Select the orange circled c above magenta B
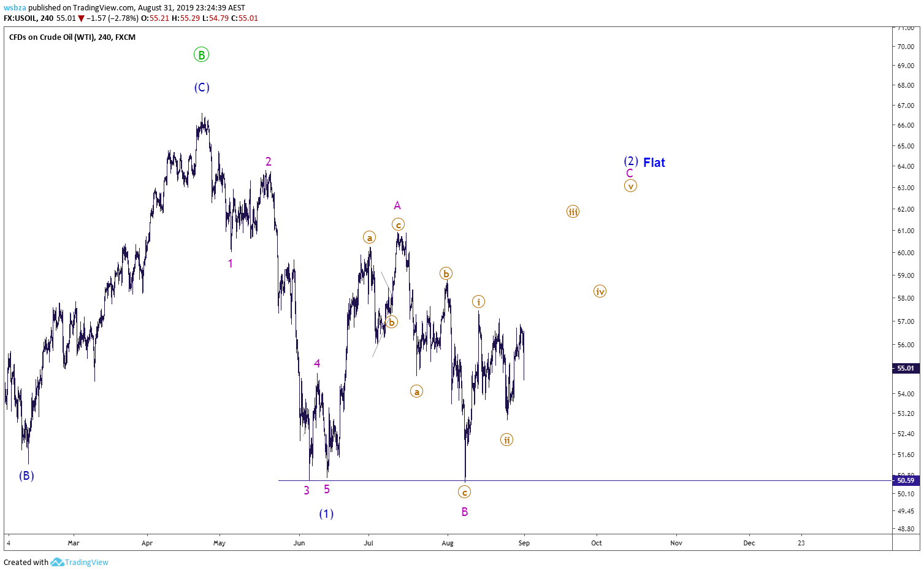 (464, 492)
